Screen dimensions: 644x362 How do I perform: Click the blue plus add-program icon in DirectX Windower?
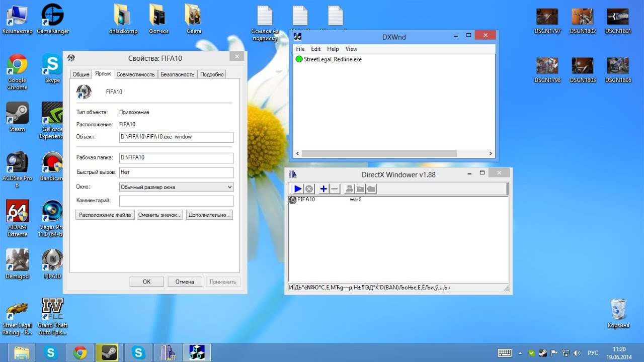[324, 189]
